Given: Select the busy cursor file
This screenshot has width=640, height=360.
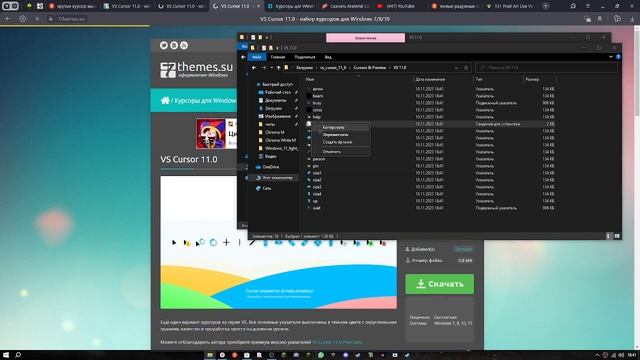Looking at the screenshot, I should (x=317, y=103).
